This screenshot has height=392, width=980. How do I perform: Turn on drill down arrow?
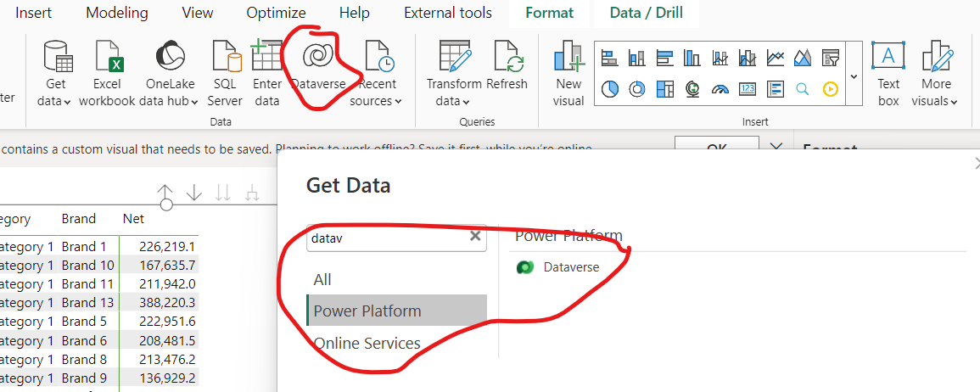194,193
